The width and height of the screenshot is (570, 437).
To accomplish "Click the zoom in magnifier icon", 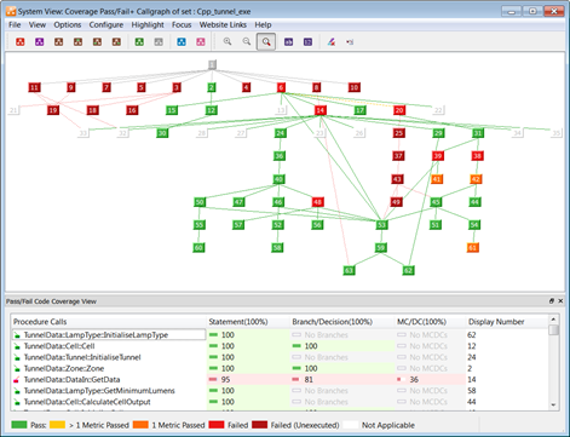I will (x=228, y=42).
